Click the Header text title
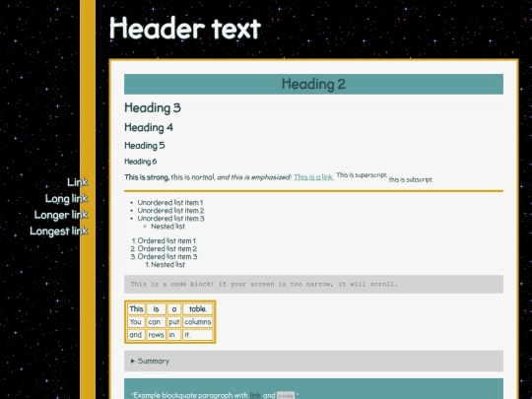The width and height of the screenshot is (532, 399). coord(185,29)
